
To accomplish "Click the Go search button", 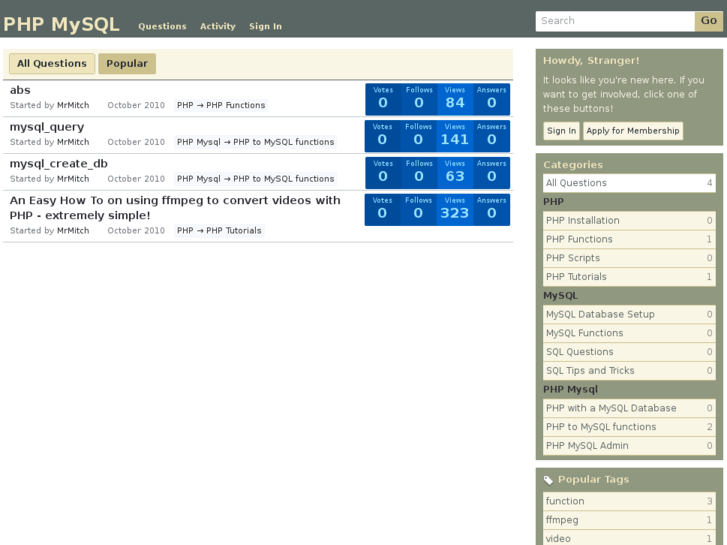I will [x=708, y=21].
